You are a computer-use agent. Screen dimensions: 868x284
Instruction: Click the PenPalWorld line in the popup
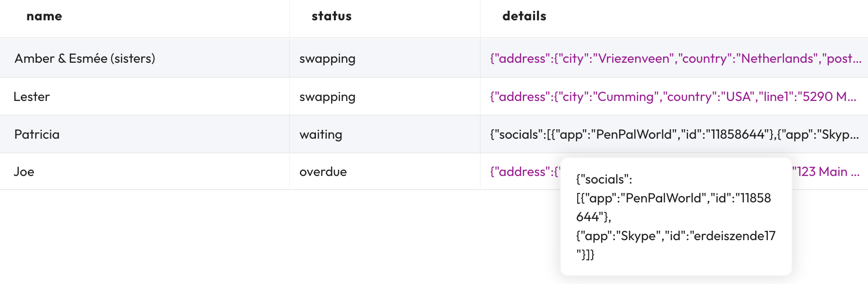(x=673, y=198)
